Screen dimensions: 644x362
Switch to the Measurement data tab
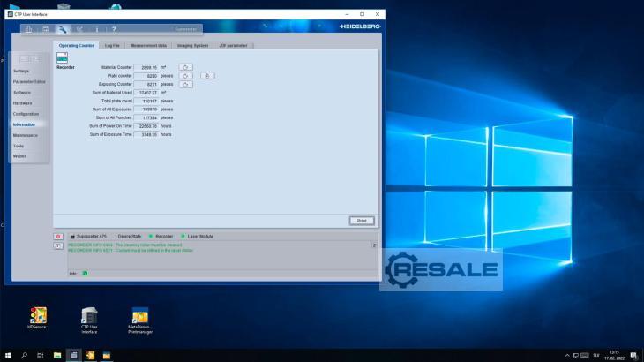pyautogui.click(x=148, y=46)
